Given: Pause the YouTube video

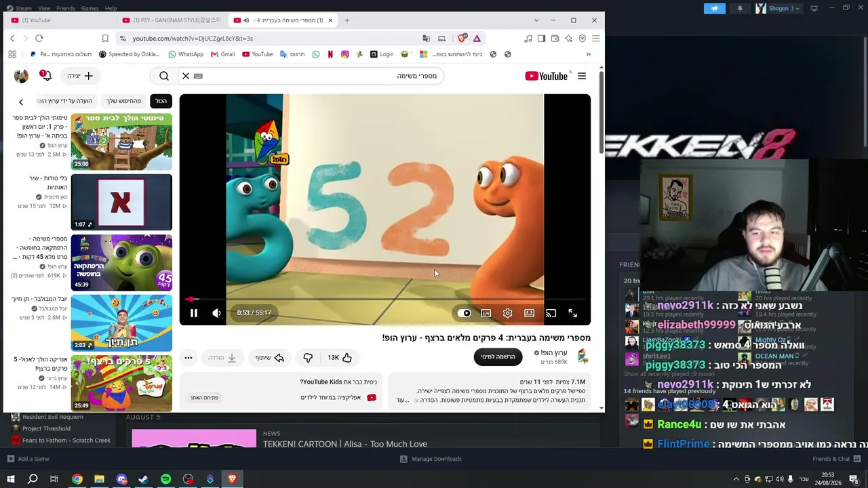Looking at the screenshot, I should click(193, 313).
